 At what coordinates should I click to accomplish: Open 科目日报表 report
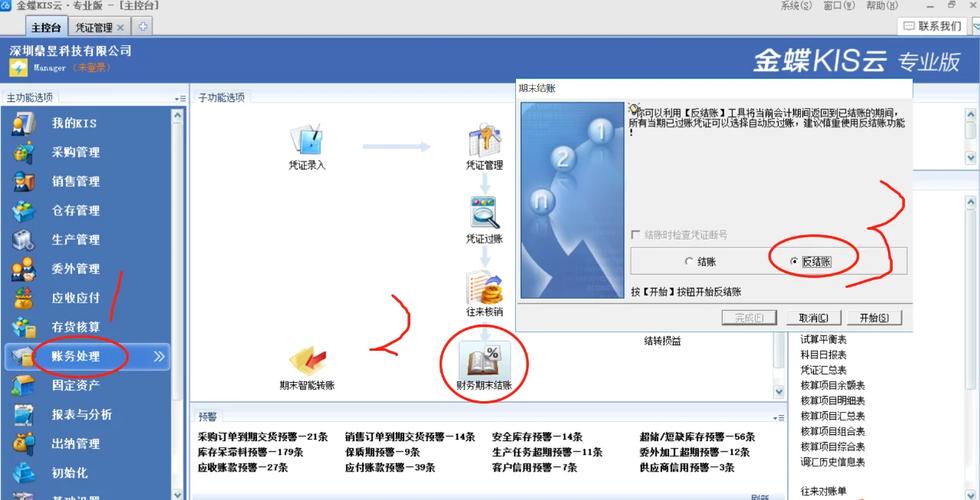[x=824, y=354]
